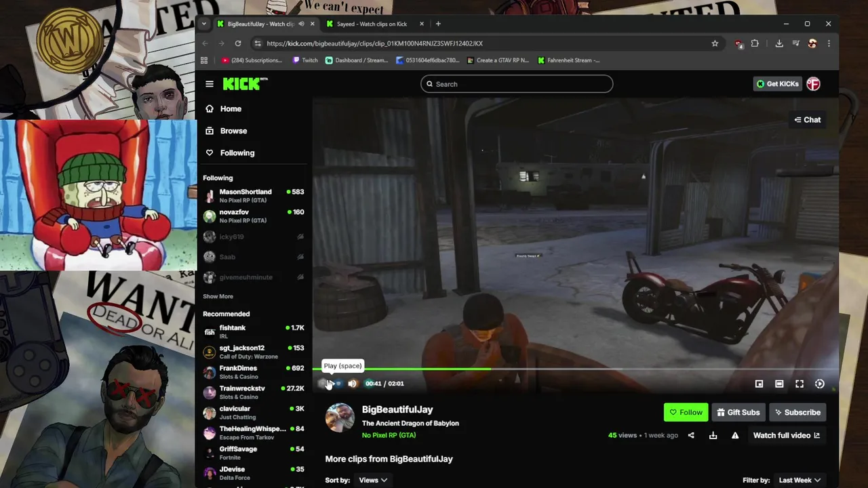Open GriffSavage in Recommended list
This screenshot has width=868, height=488.
(x=254, y=453)
